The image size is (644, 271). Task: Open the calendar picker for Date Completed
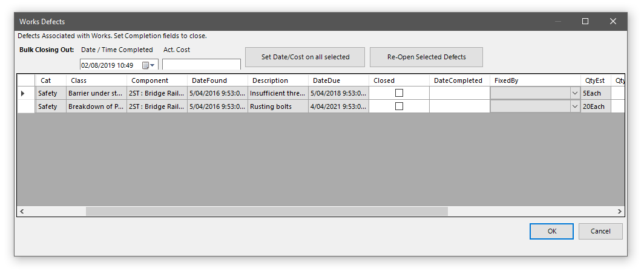[x=148, y=65]
